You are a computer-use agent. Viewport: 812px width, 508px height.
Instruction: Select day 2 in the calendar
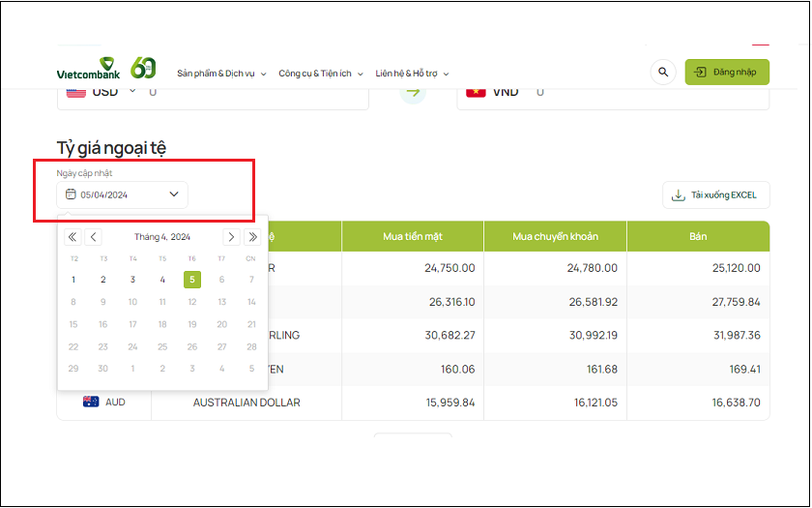point(103,280)
